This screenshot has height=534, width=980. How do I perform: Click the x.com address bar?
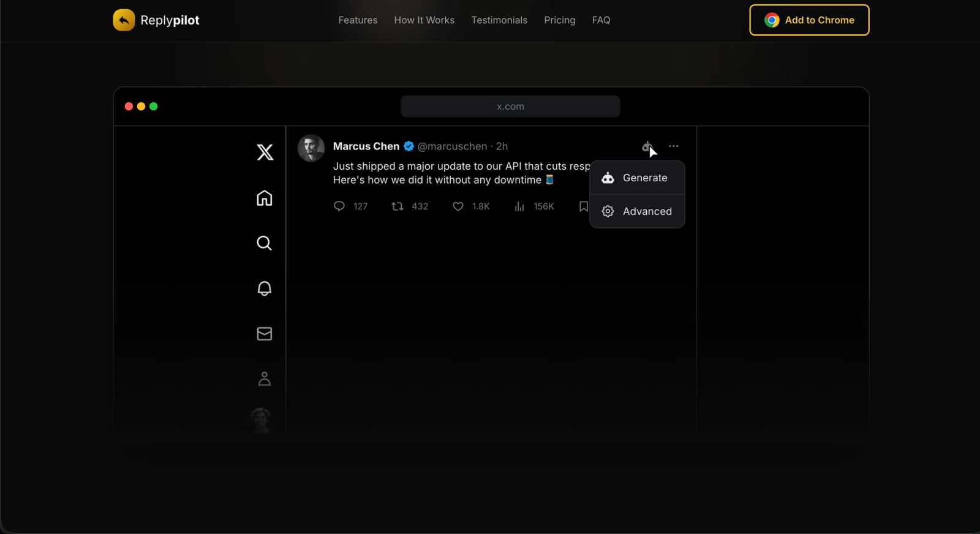pyautogui.click(x=510, y=107)
